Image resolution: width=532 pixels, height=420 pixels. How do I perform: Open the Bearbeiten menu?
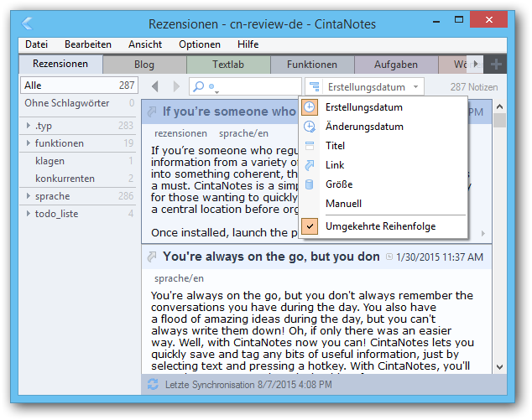tap(88, 44)
